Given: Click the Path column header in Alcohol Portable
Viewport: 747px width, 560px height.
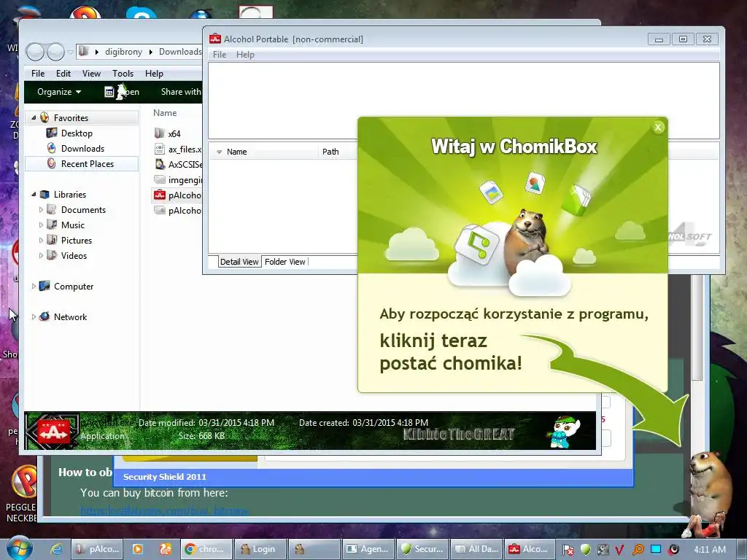Looking at the screenshot, I should coord(330,152).
